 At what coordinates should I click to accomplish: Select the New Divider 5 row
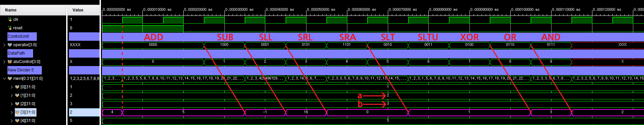tap(25, 70)
